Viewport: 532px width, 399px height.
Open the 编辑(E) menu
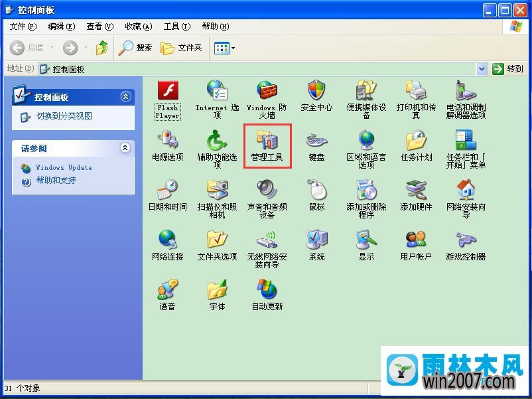62,27
